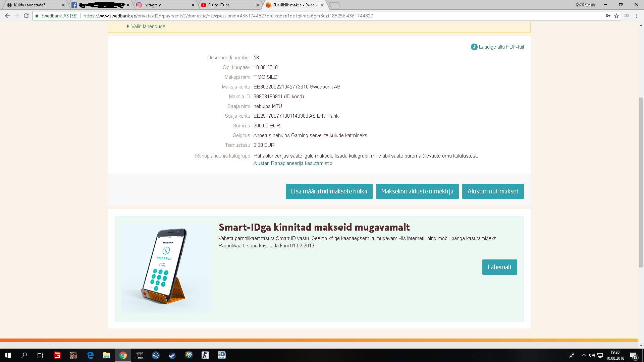
Task: Click the page vertical scrollbar thumb
Action: tap(641, 182)
